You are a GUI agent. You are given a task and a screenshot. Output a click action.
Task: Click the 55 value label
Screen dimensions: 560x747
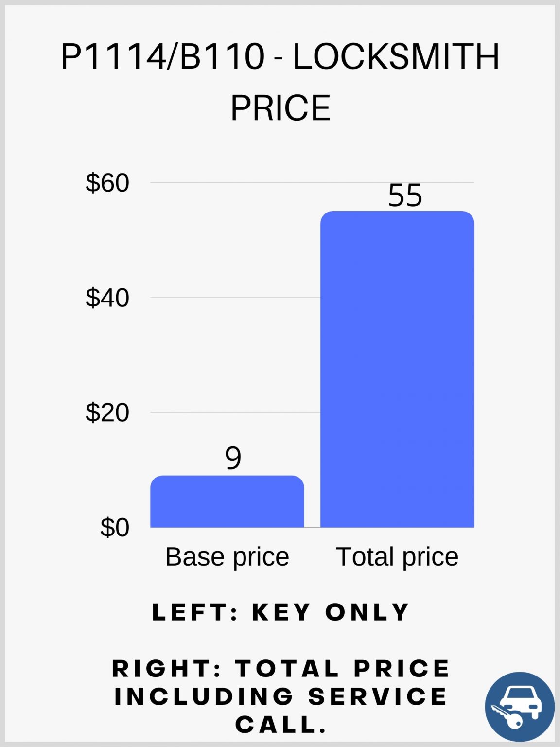[405, 196]
